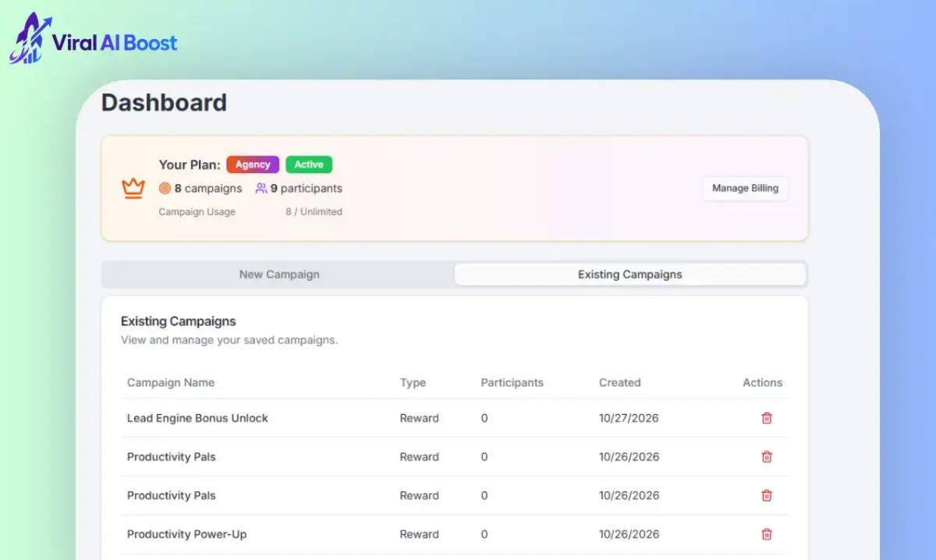
Task: Click the 10/27/2026 created date
Action: pyautogui.click(x=629, y=418)
